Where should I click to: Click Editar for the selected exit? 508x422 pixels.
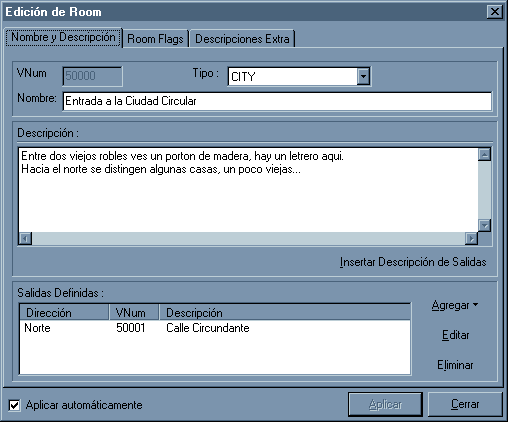point(455,335)
